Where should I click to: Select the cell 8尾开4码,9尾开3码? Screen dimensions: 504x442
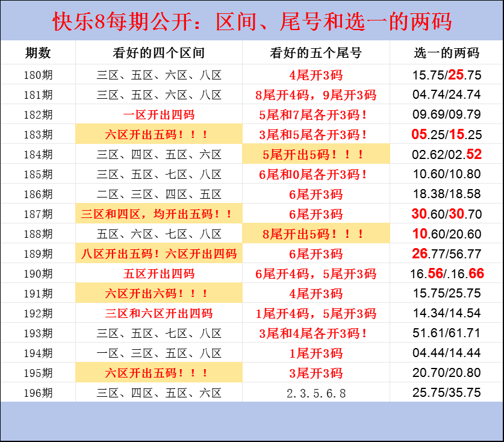316,95
